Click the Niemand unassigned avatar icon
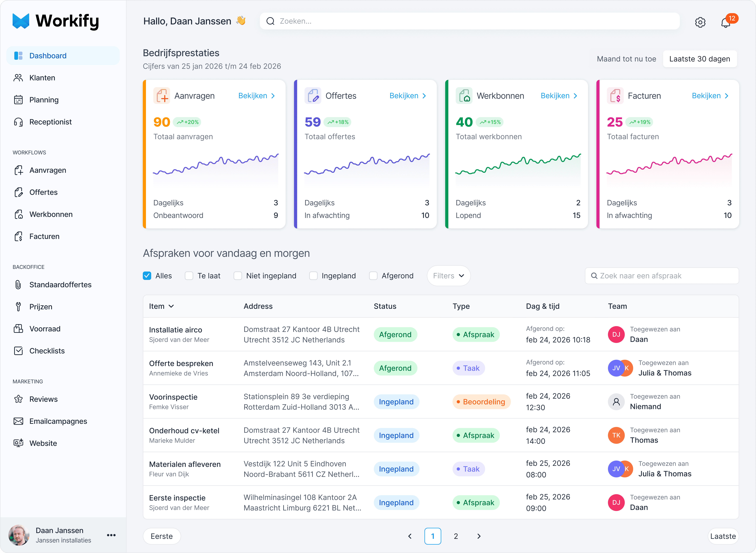This screenshot has height=553, width=756. tap(616, 402)
